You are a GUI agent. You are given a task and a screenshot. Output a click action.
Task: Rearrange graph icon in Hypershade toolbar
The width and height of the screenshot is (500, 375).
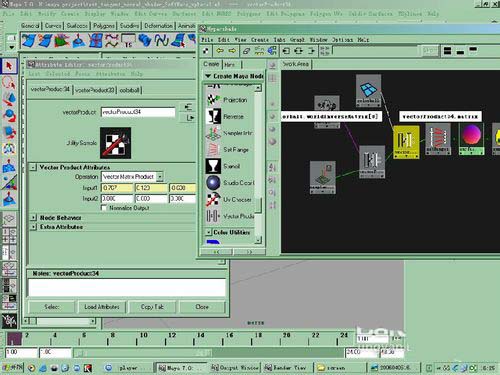point(259,51)
